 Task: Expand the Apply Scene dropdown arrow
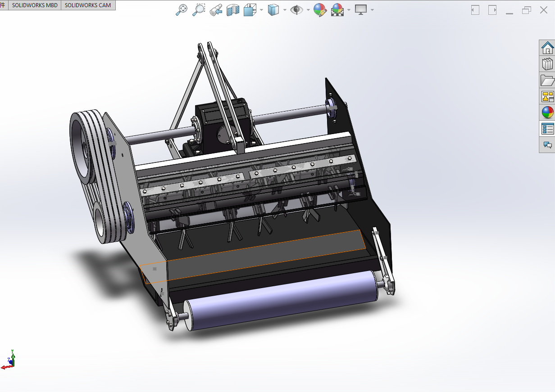(349, 10)
